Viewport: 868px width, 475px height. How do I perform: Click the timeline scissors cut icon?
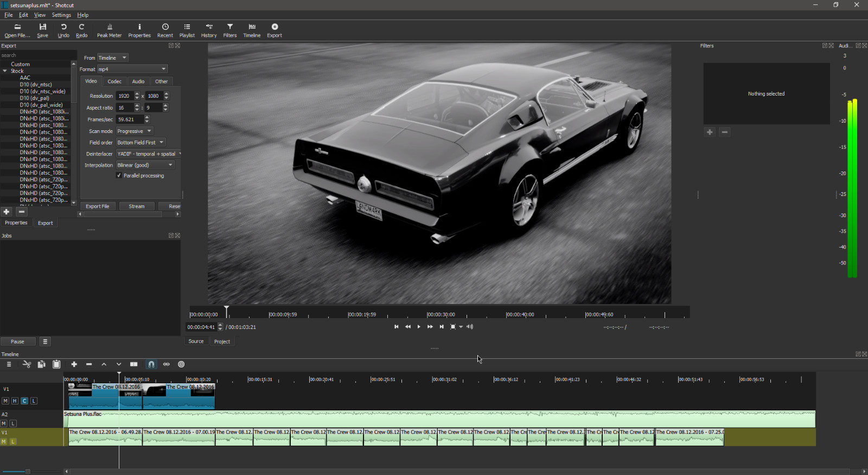tap(27, 364)
